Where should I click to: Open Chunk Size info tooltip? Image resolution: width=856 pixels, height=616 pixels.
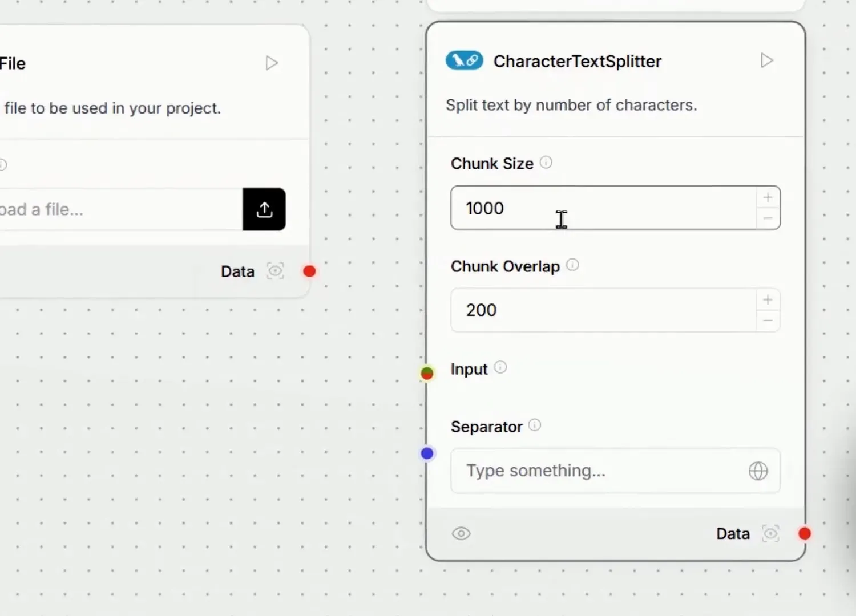tap(546, 163)
